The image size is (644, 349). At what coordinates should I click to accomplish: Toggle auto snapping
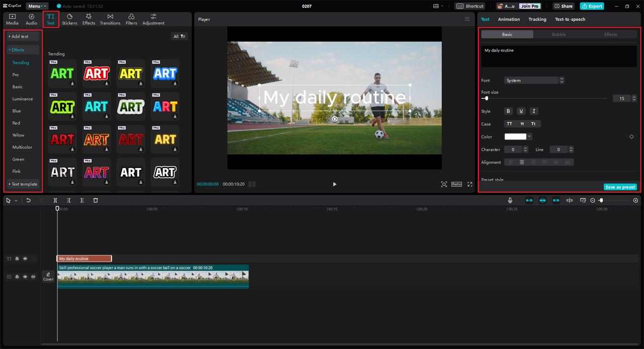point(542,200)
